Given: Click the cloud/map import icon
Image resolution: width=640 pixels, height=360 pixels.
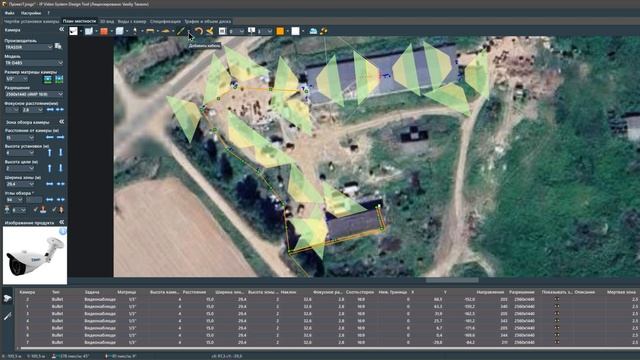Looking at the screenshot, I should click(313, 31).
